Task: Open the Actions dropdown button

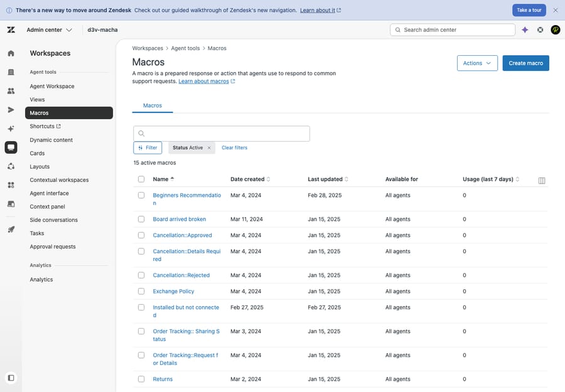Action: [477, 63]
